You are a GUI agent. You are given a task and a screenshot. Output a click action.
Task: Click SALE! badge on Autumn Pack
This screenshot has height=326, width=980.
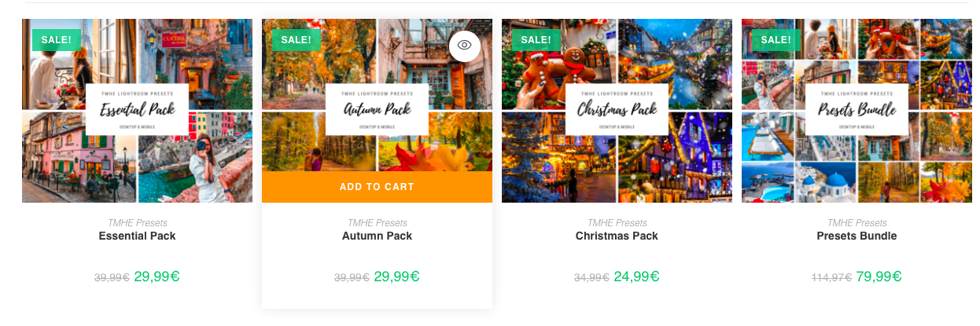pos(297,40)
